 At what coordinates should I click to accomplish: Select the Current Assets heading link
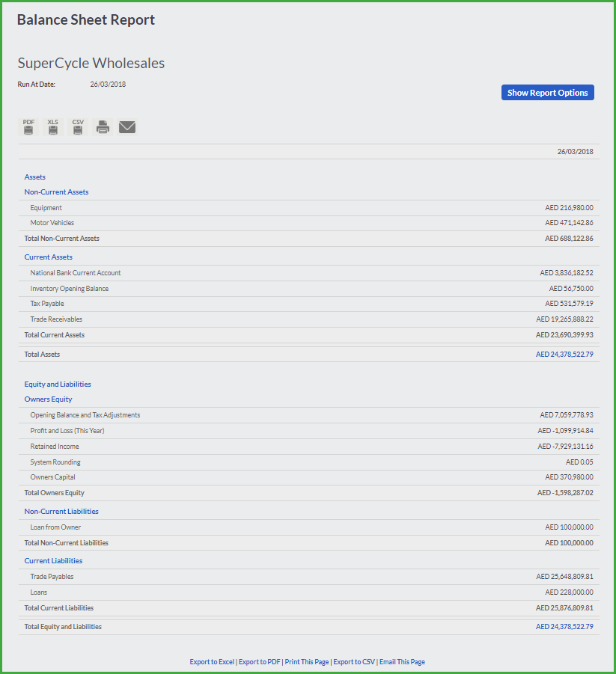(x=48, y=257)
